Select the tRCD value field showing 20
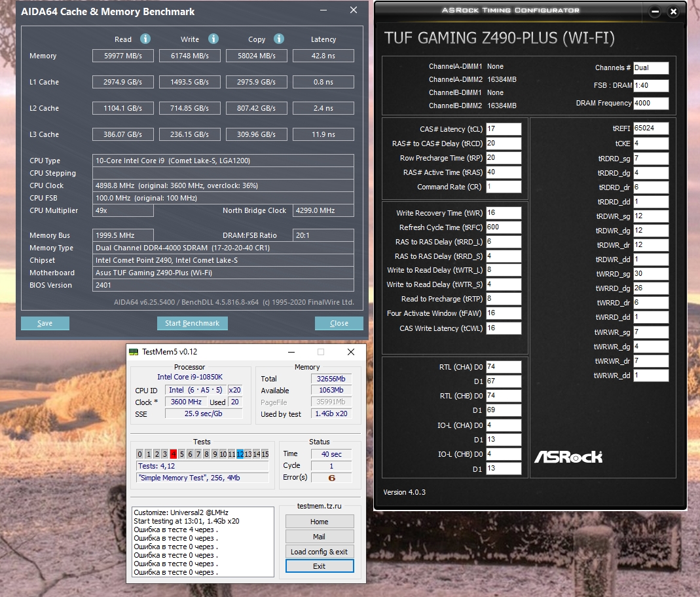700x597 pixels. (504, 143)
